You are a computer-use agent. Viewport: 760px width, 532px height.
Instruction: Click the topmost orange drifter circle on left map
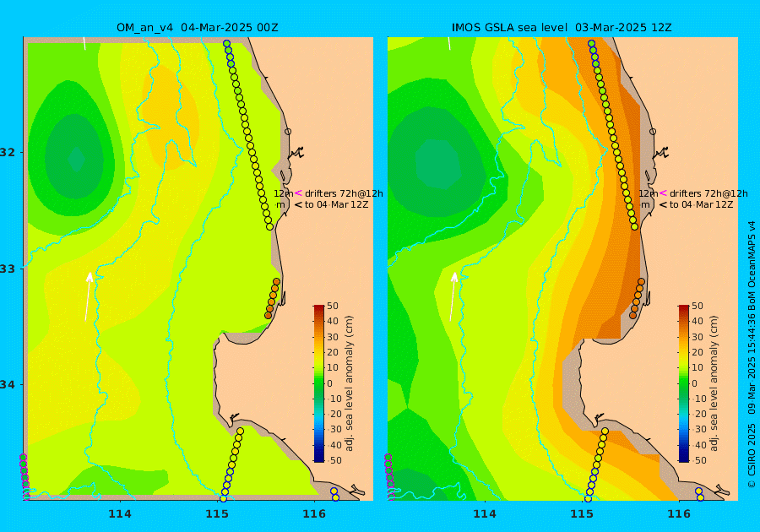276,281
